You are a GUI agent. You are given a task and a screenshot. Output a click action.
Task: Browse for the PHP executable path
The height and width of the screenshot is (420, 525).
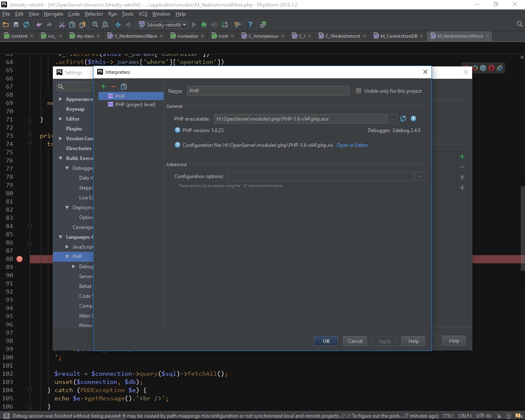[393, 119]
